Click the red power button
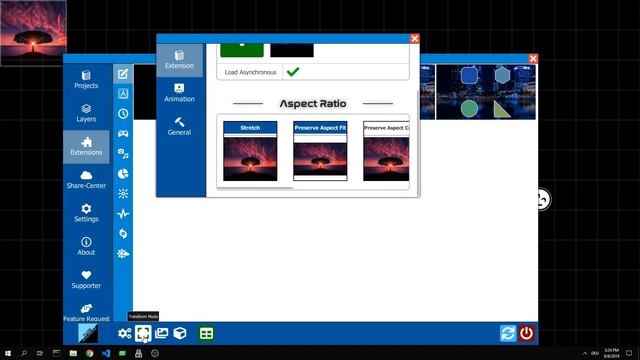The height and width of the screenshot is (360, 640). tap(527, 333)
